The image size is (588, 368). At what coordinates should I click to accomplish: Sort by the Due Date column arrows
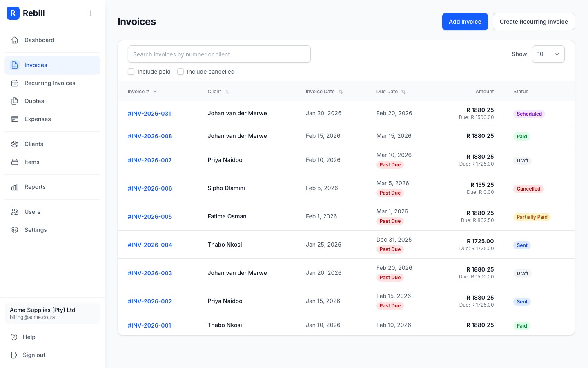click(403, 92)
